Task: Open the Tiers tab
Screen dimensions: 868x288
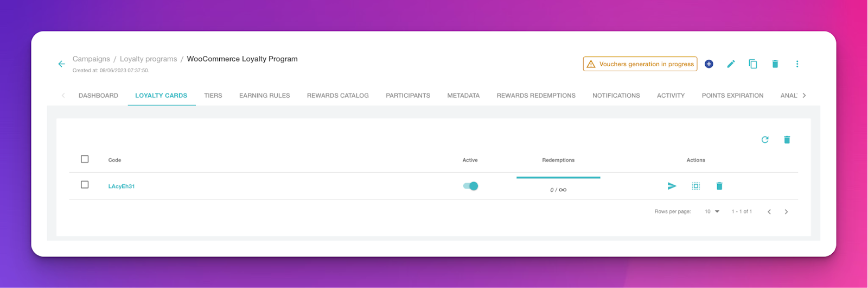Action: tap(213, 96)
